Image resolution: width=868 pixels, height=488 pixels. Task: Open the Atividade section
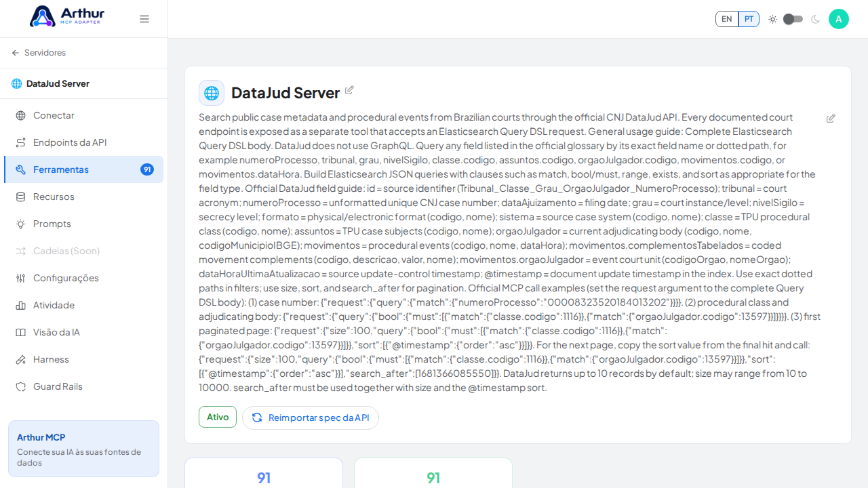83,305
